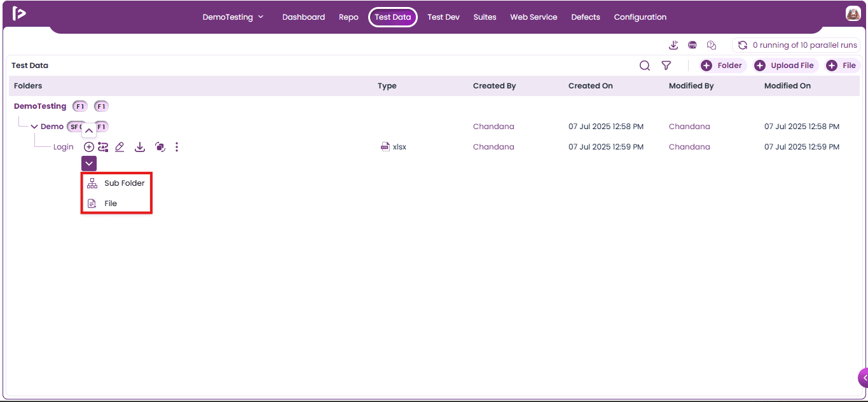This screenshot has height=402, width=868.
Task: Click the Type column header
Action: (x=387, y=86)
